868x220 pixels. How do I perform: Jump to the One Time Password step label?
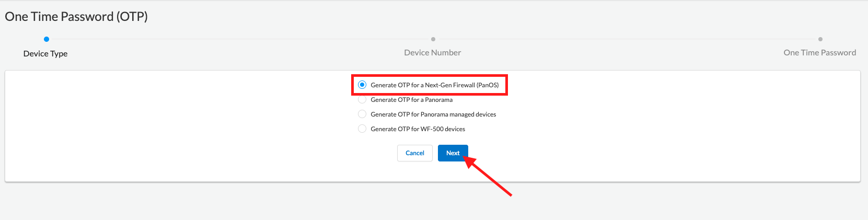(819, 53)
